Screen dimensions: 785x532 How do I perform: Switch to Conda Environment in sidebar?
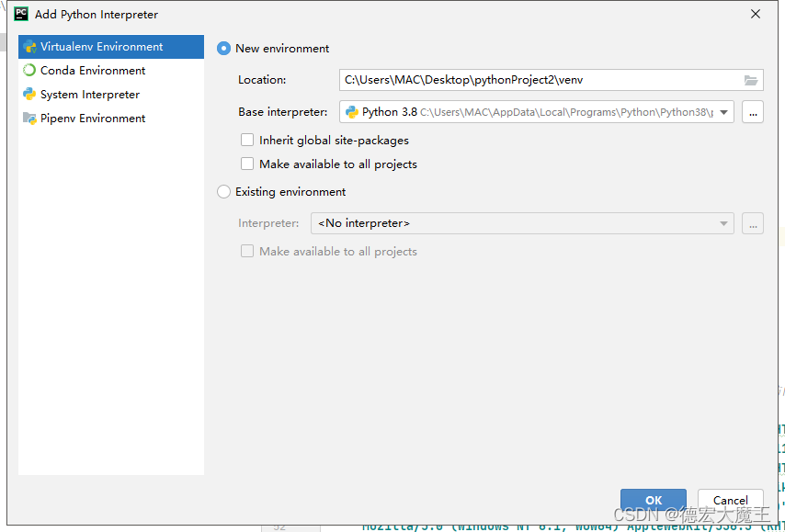pos(93,71)
